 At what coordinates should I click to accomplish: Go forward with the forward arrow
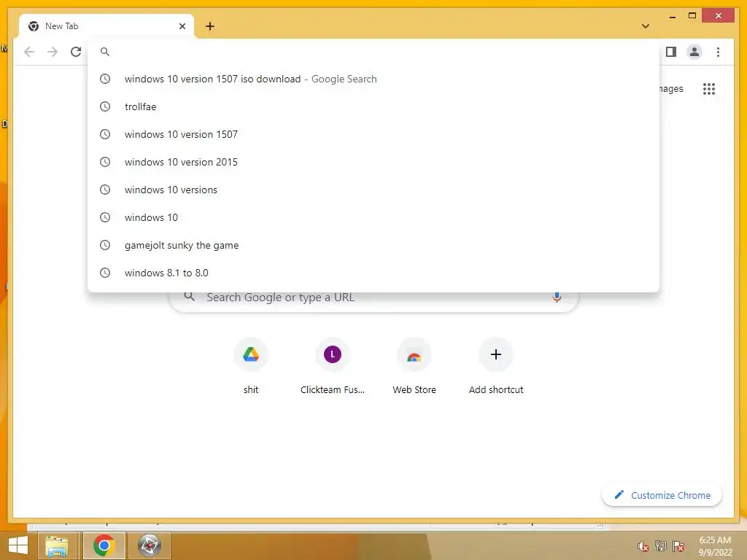53,52
